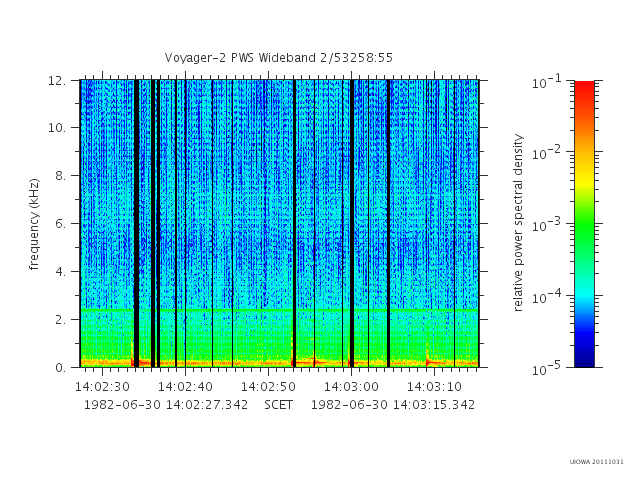This screenshot has width=640, height=480.
Task: Click the colorbar's top 10^-1 label
Action: tap(547, 82)
